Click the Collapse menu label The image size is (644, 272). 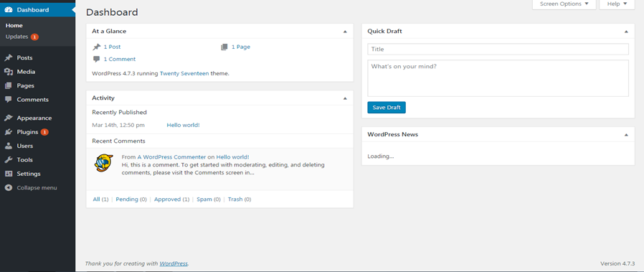[x=37, y=188]
